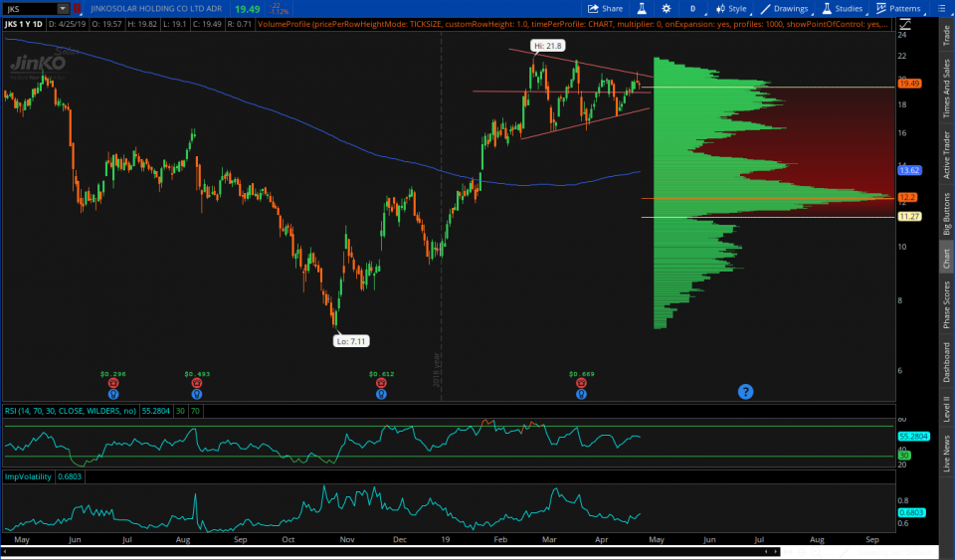Viewport: 955px width, 560px height.
Task: Click the O: 19.57 open readout
Action: (x=107, y=24)
